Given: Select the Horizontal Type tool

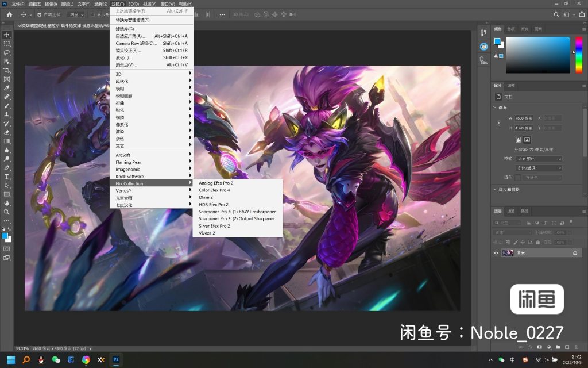Looking at the screenshot, I should coord(7,177).
